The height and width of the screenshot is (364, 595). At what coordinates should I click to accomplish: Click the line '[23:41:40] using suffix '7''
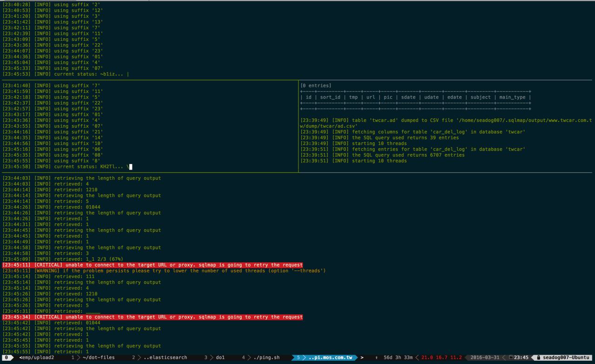(51, 86)
